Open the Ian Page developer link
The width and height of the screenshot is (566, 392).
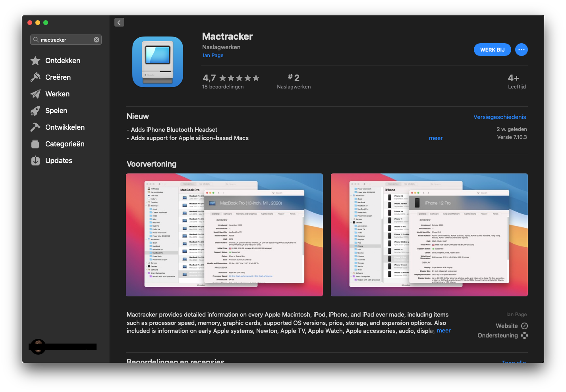(213, 56)
